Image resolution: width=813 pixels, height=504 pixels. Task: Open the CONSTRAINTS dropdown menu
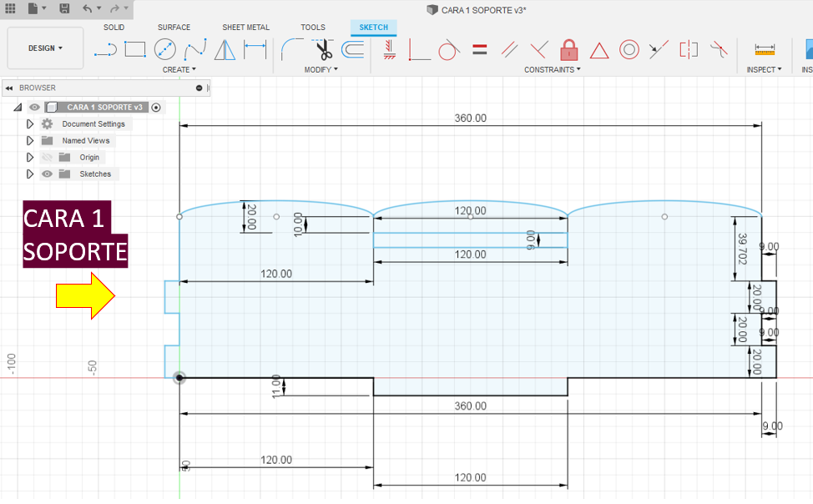tap(553, 69)
